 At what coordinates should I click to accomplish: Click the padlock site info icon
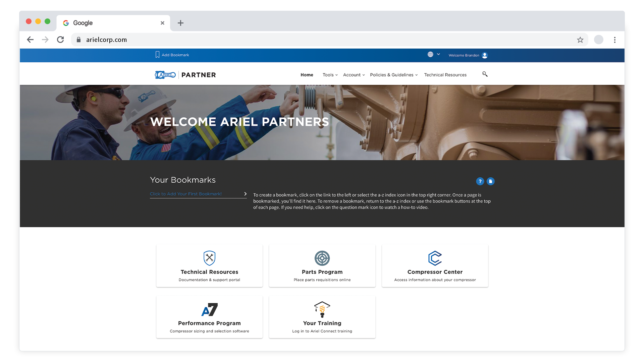click(78, 40)
